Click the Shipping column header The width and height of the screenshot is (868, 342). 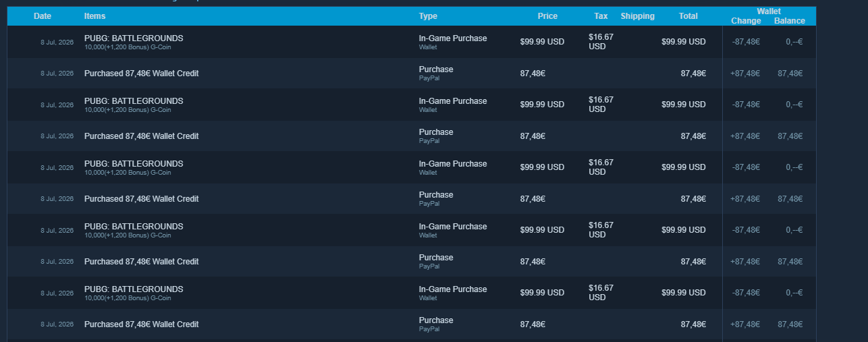[x=637, y=16]
